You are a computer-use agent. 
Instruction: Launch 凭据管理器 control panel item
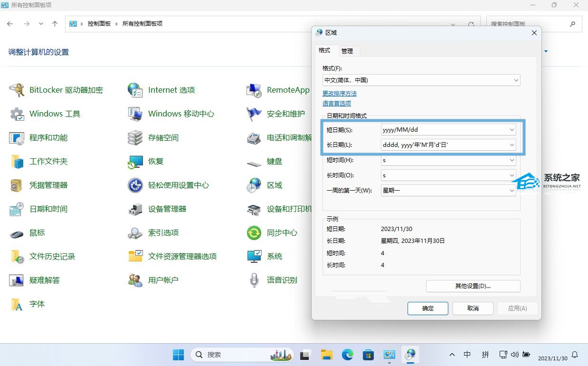17,185
